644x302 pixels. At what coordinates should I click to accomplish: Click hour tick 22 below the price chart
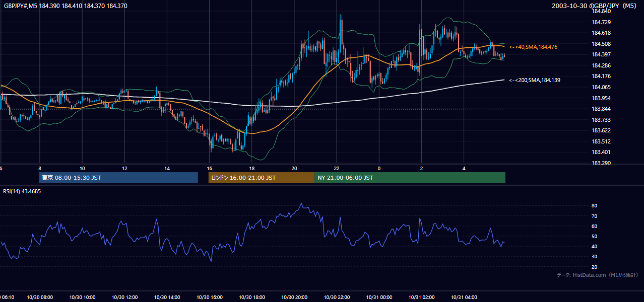tap(337, 169)
